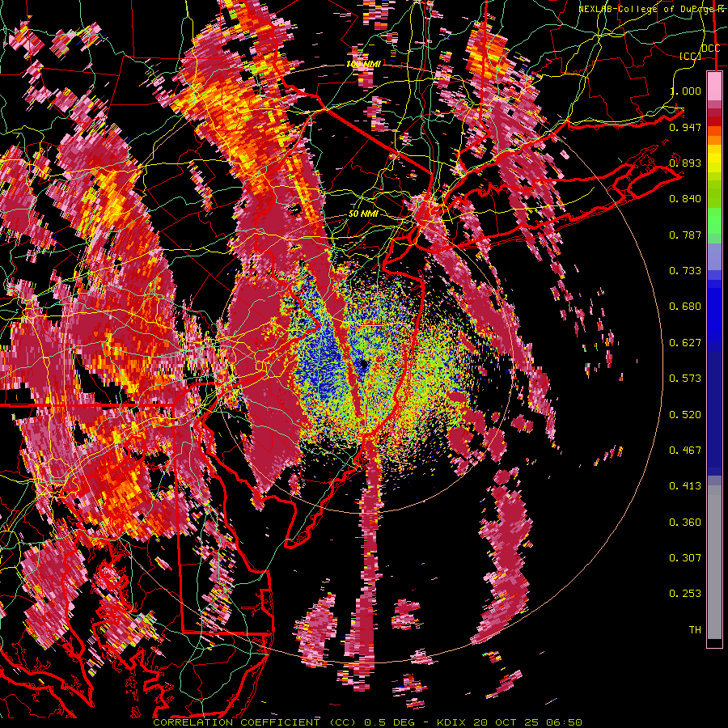
Task: Click the Correlation Coefficient caption at the bottom
Action: pyautogui.click(x=367, y=722)
